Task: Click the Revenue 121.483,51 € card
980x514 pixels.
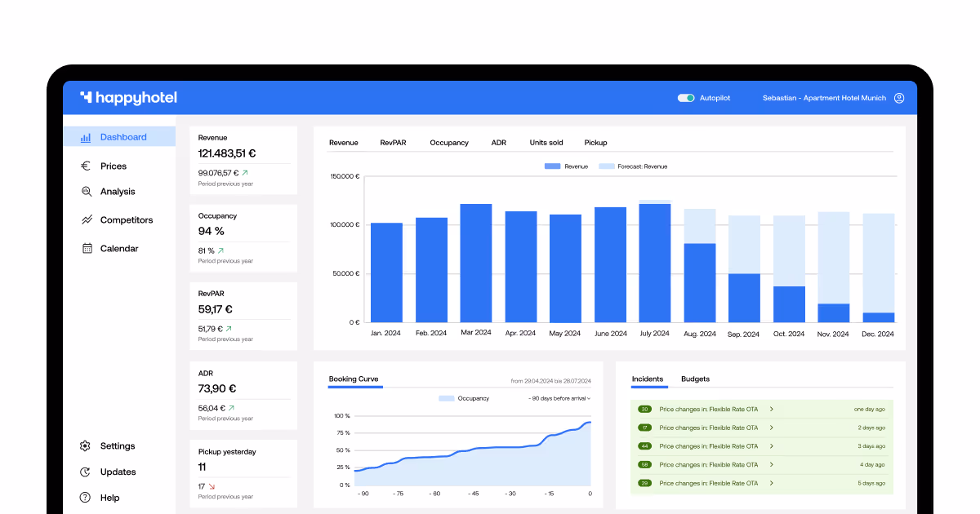Action: [x=243, y=160]
